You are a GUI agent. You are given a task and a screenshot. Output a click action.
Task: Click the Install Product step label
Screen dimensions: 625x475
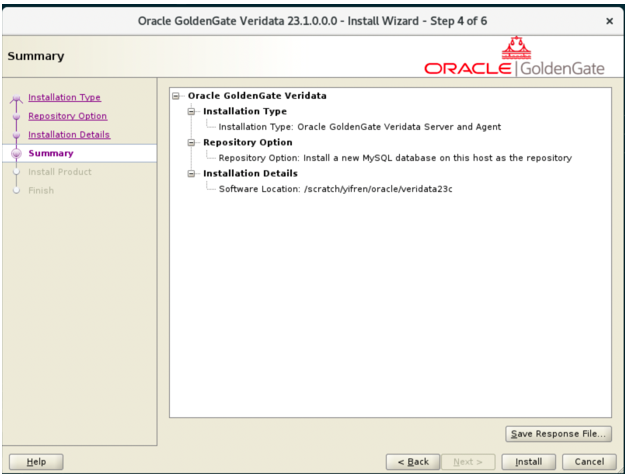pyautogui.click(x=60, y=172)
